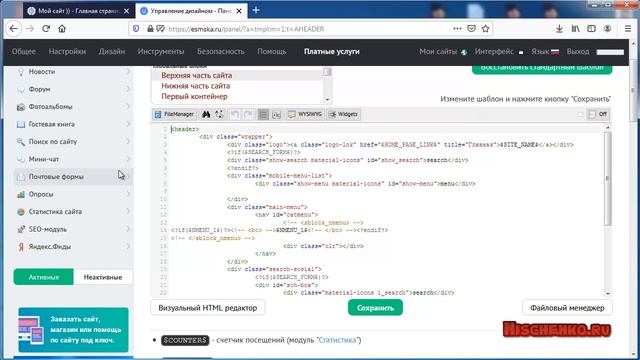Tick the checkbox beside the Off toggle
This screenshot has width=640, height=360.
click(580, 114)
